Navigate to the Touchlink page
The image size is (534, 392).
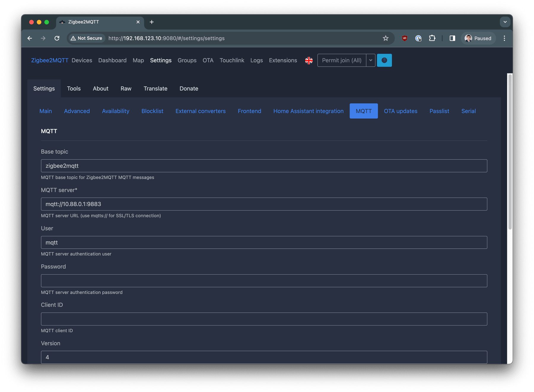232,60
